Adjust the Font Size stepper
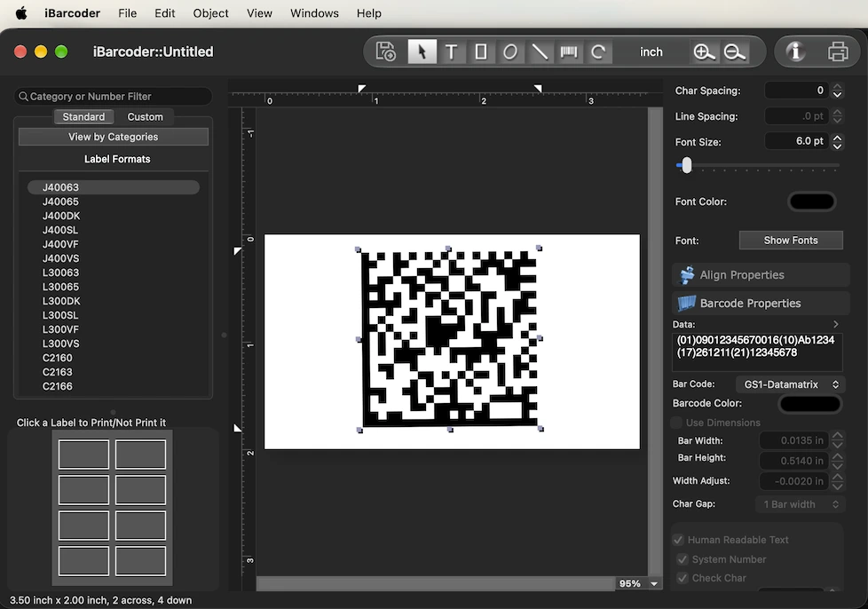The height and width of the screenshot is (609, 868). click(x=838, y=142)
